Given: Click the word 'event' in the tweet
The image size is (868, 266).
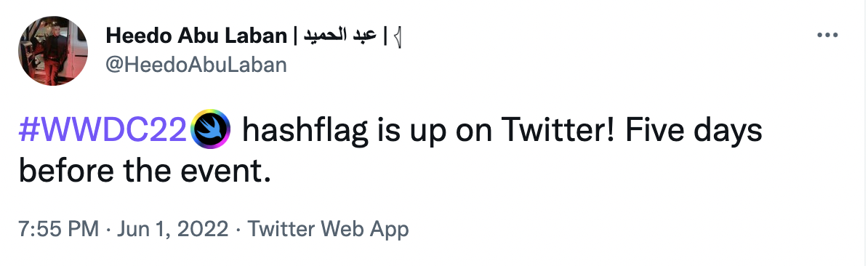Looking at the screenshot, I should click(x=227, y=173).
